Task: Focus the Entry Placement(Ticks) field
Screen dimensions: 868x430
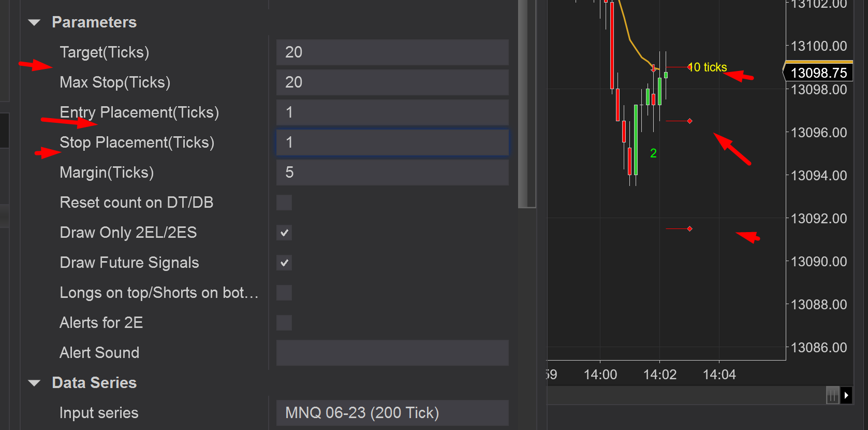Action: click(x=392, y=112)
